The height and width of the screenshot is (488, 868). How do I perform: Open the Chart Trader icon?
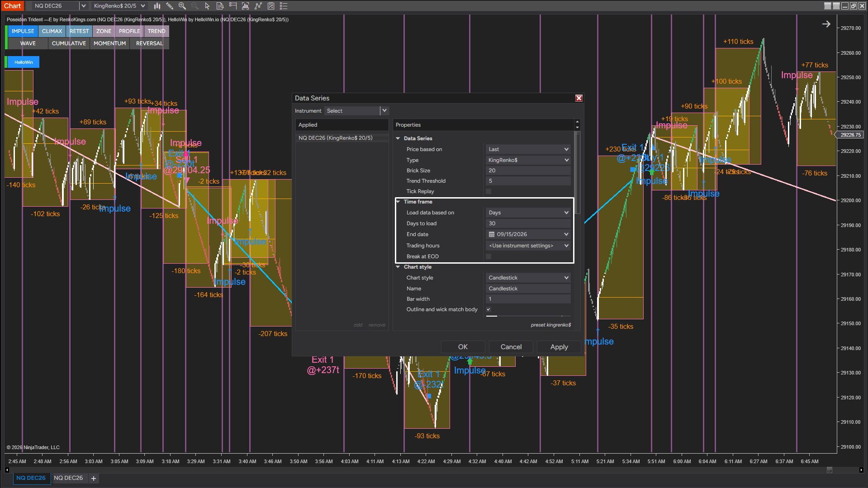(x=233, y=6)
